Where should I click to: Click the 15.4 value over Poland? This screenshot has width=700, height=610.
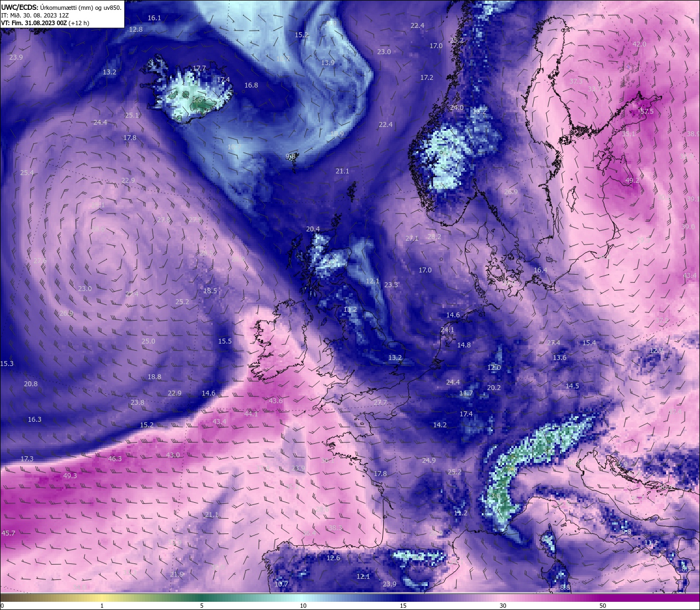tap(589, 343)
